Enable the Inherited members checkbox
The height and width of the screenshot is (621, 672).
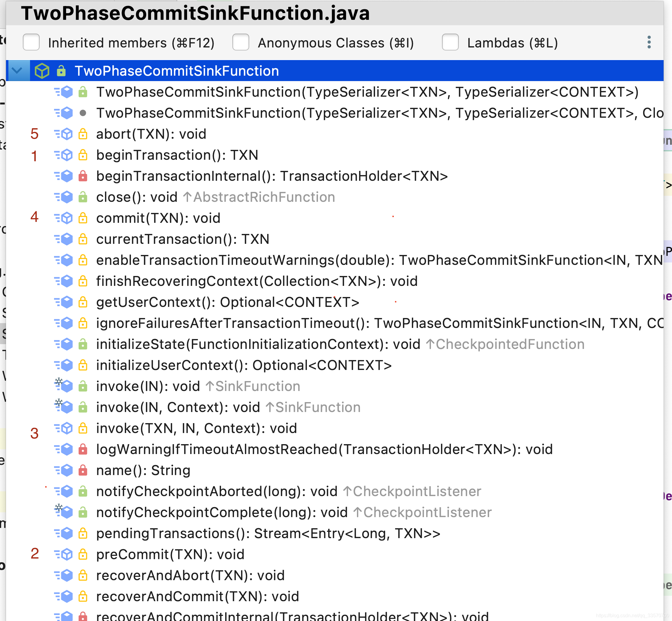(x=31, y=42)
